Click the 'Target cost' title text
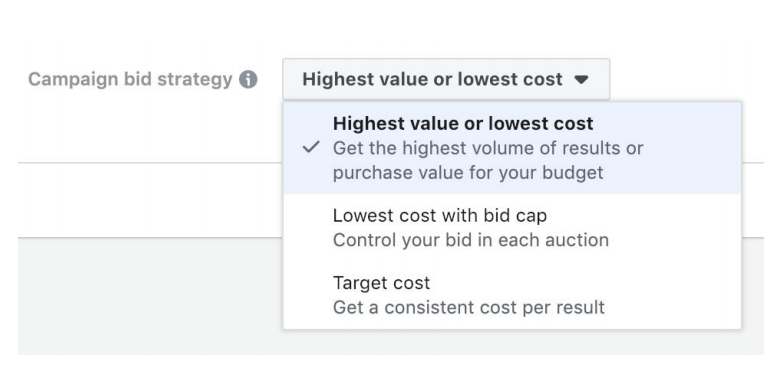The height and width of the screenshot is (370, 775). (x=381, y=283)
